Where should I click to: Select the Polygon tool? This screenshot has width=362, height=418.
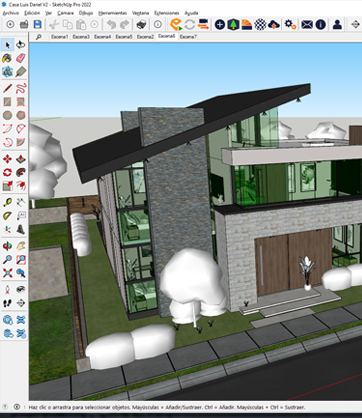tap(21, 115)
